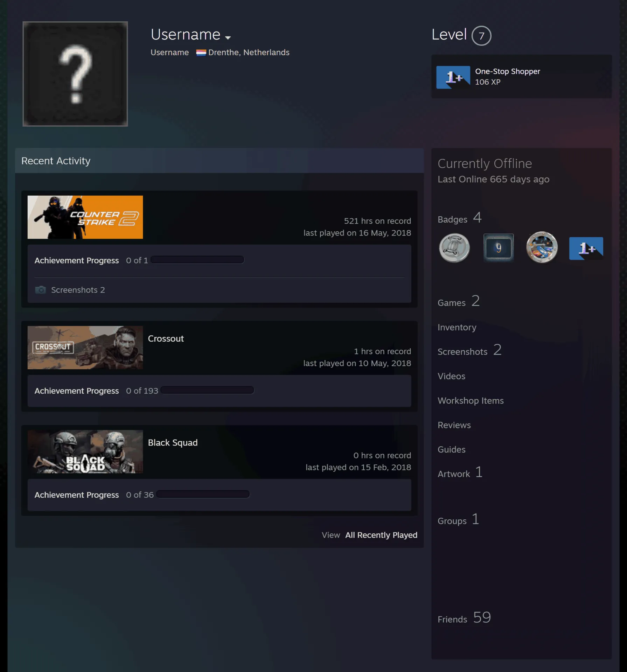
Task: Click 'Drenthe, Netherlands' location text
Action: (x=249, y=52)
